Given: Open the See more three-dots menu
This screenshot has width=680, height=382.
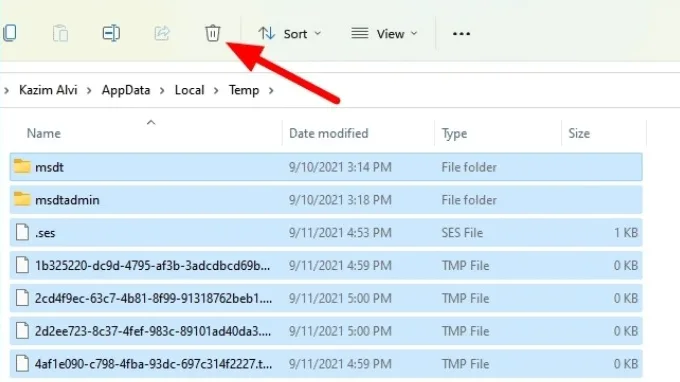Looking at the screenshot, I should [x=461, y=34].
